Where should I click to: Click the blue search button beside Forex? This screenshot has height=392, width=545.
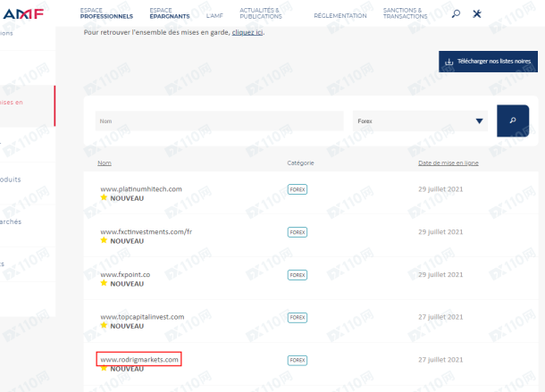tap(512, 121)
